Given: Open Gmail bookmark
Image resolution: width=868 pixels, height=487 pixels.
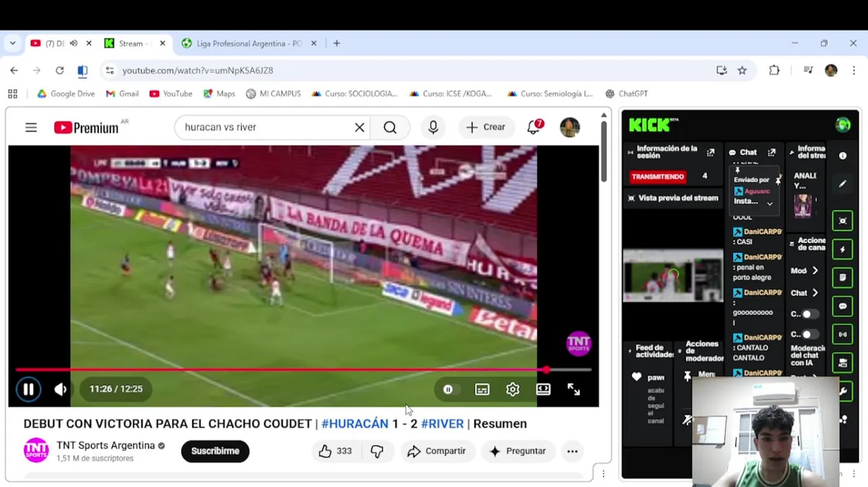Looking at the screenshot, I should (x=122, y=94).
